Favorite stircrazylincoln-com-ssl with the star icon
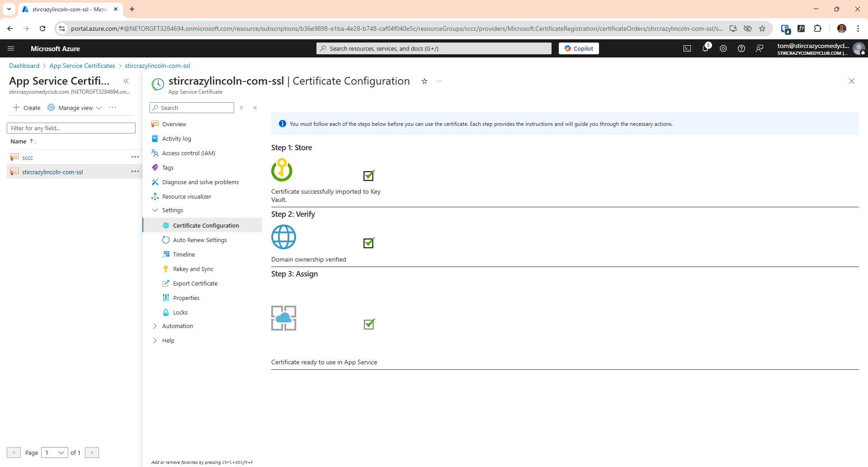This screenshot has width=868, height=467. (x=424, y=81)
